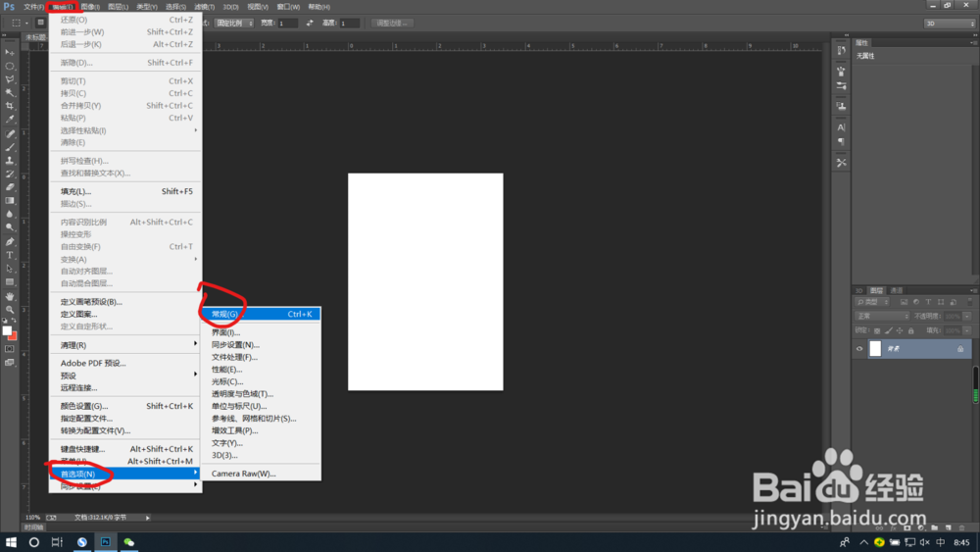Click the foreground color swatch
The image size is (980, 552).
click(x=7, y=330)
